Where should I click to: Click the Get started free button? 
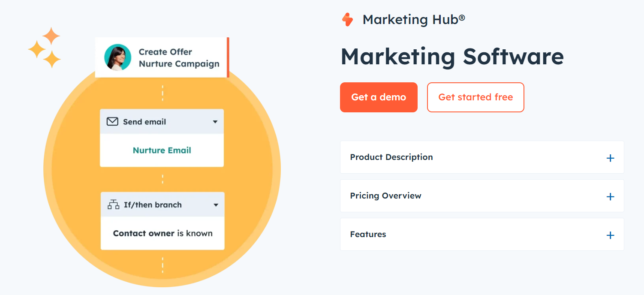[475, 97]
